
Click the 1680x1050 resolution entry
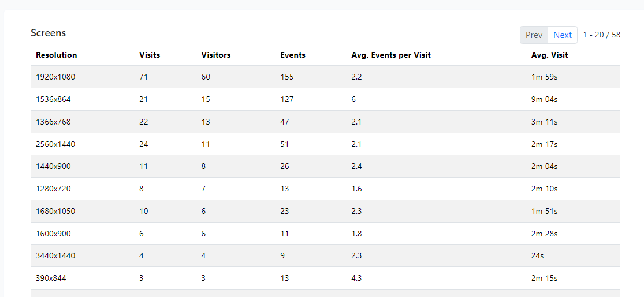(55, 211)
